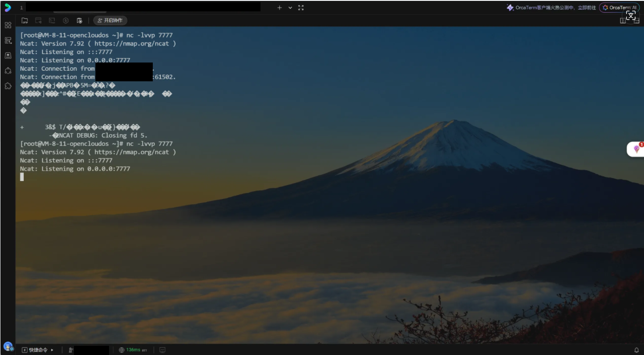
Task: Expand the tab list dropdown chevron
Action: click(x=290, y=7)
